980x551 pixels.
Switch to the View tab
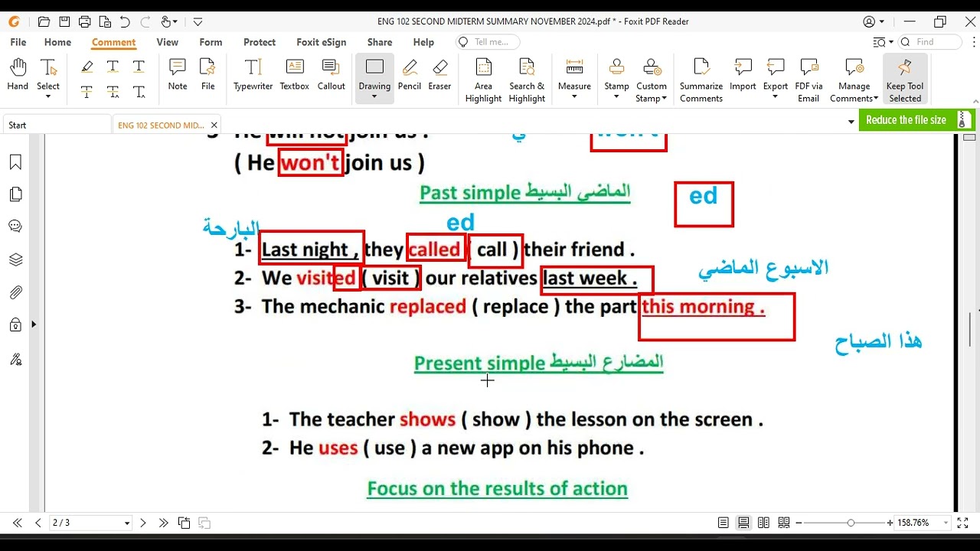pyautogui.click(x=167, y=42)
